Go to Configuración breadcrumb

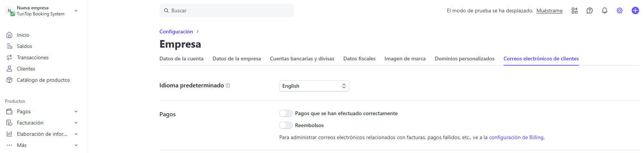[x=176, y=31]
